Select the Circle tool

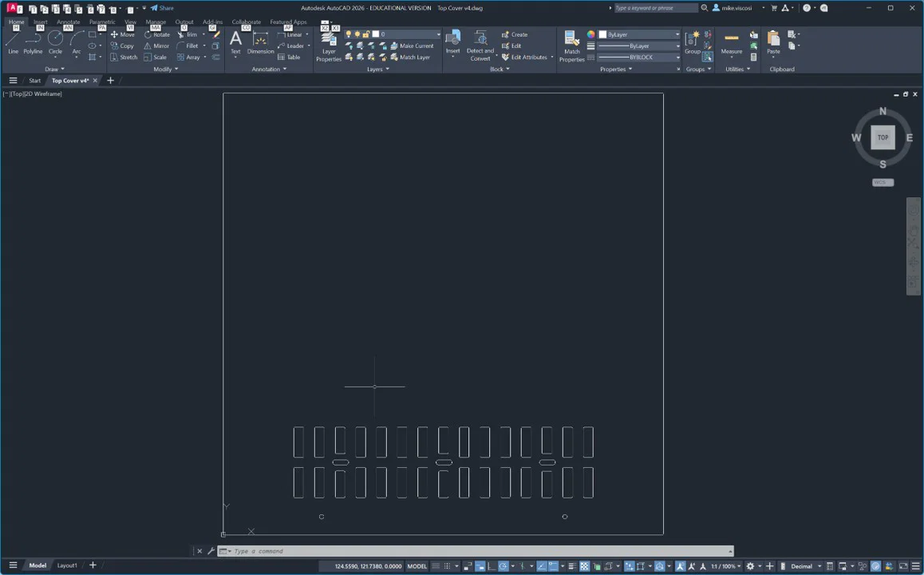tap(55, 42)
